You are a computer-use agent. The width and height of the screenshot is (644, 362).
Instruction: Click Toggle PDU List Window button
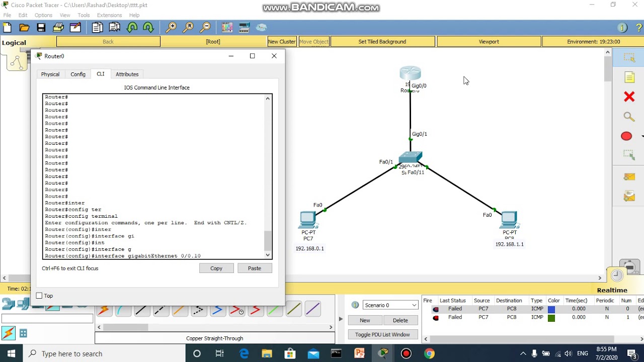(382, 334)
